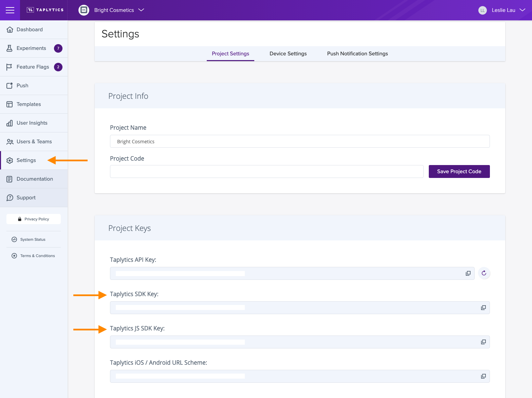The width and height of the screenshot is (532, 398).
Task: Open Experiments in the sidebar
Action: [x=34, y=48]
